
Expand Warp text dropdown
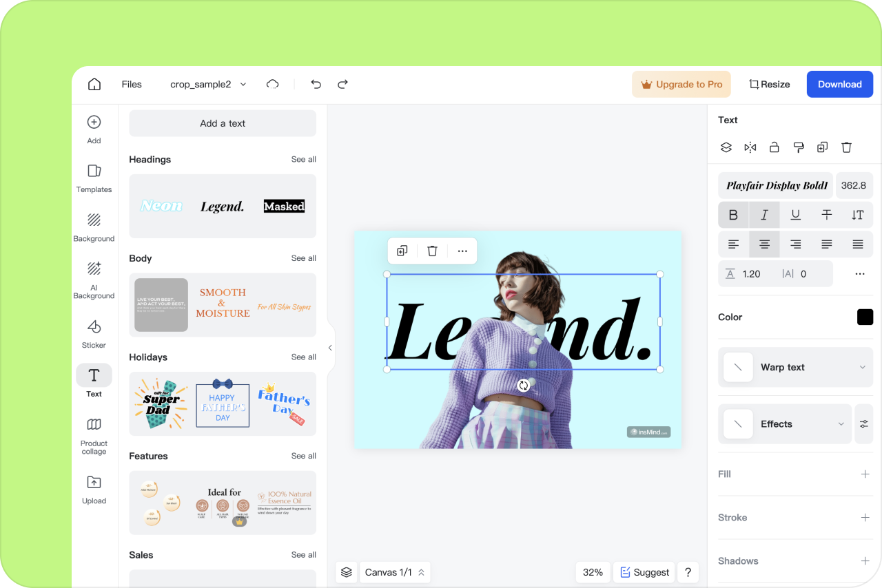pos(795,367)
